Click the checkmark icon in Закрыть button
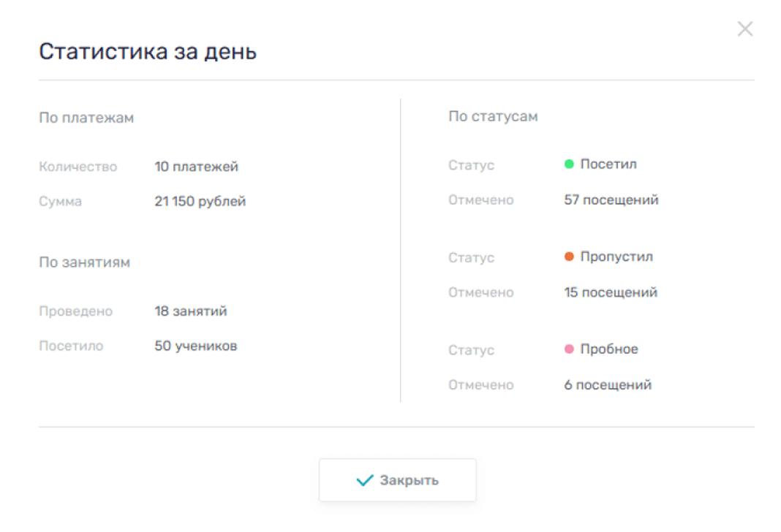781x532 pixels. coord(364,480)
